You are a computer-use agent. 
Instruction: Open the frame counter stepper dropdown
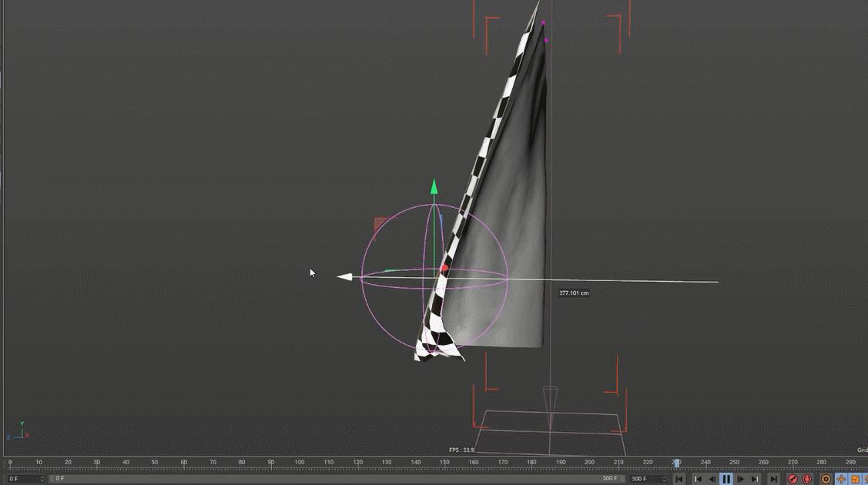coord(42,479)
